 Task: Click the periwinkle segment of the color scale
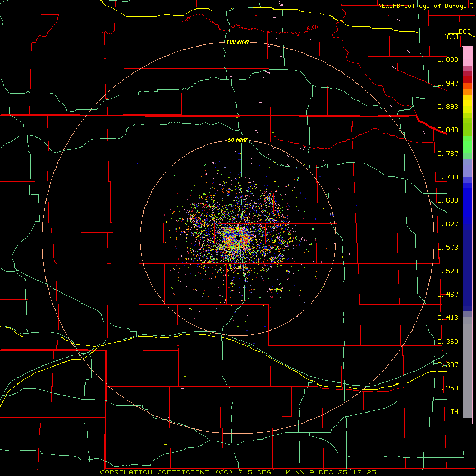(467, 168)
